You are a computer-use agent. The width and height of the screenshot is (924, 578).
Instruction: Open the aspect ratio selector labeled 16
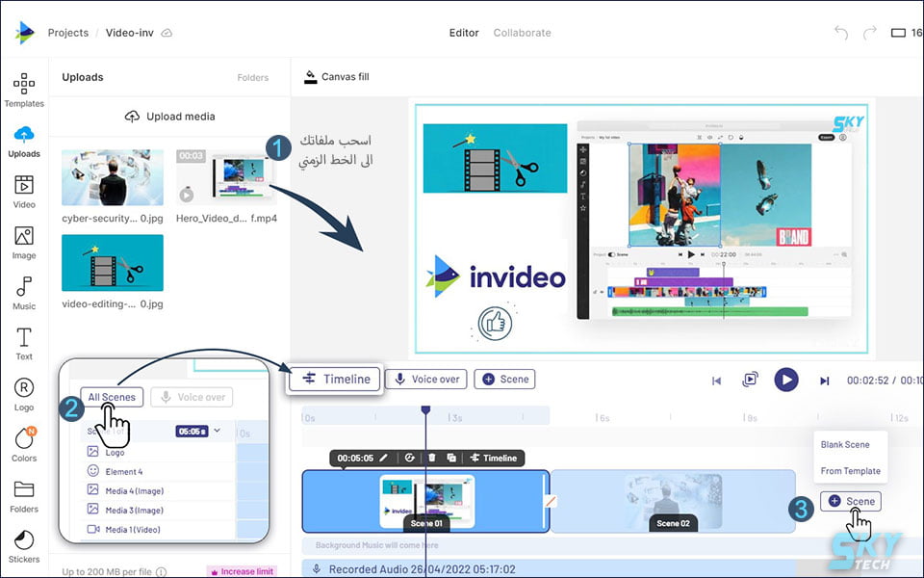[x=907, y=33]
